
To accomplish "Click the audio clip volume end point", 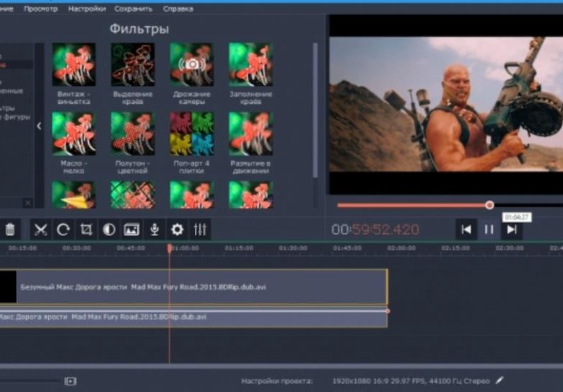I will 388,311.
